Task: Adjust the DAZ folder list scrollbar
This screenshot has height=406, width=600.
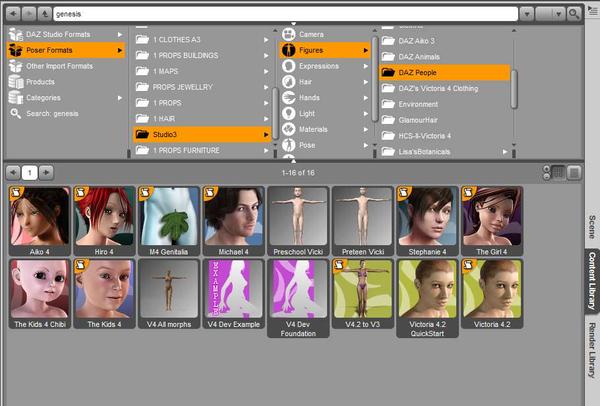Action: click(514, 89)
